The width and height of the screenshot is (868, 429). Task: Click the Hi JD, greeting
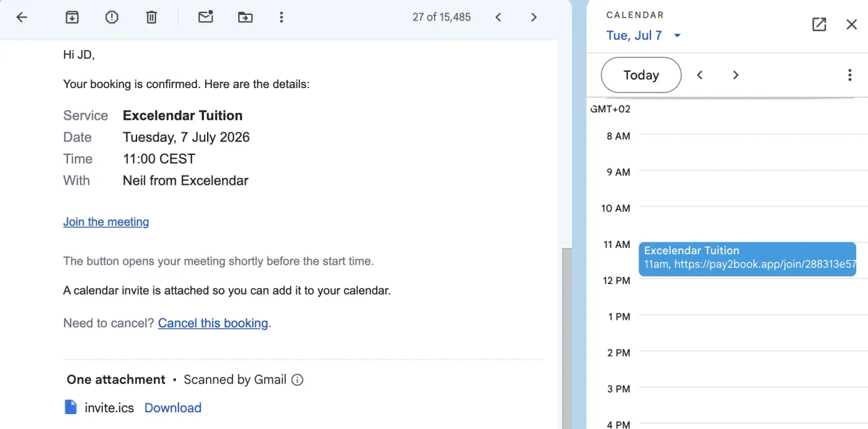79,55
